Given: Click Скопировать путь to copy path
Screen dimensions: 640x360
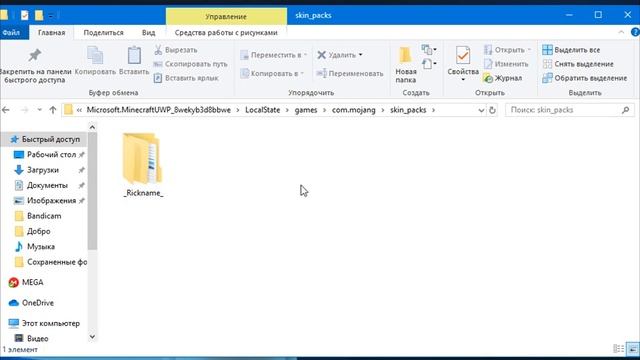Looking at the screenshot, I should point(191,64).
